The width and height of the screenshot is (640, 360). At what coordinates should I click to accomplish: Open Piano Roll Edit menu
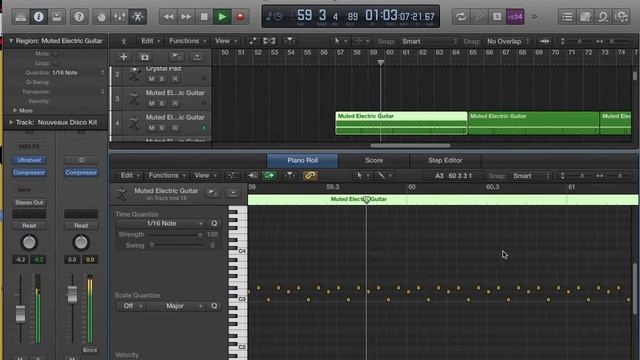click(x=129, y=176)
